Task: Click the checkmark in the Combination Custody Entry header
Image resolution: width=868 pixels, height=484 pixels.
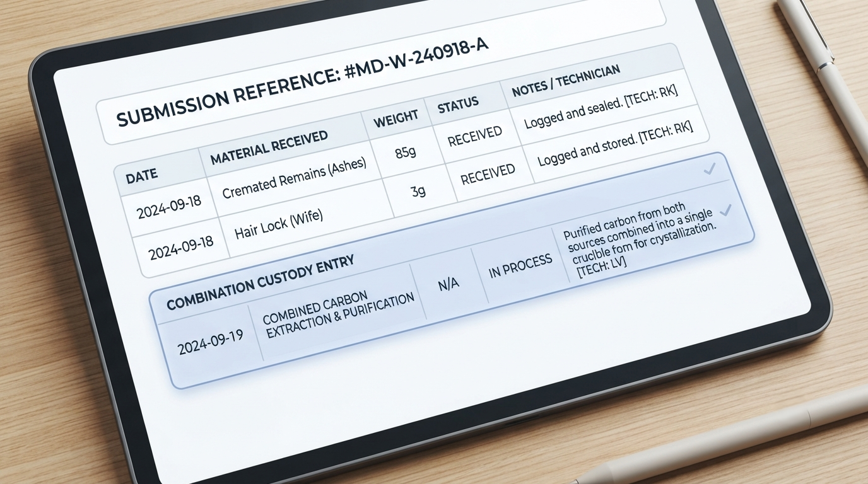Action: pyautogui.click(x=710, y=169)
